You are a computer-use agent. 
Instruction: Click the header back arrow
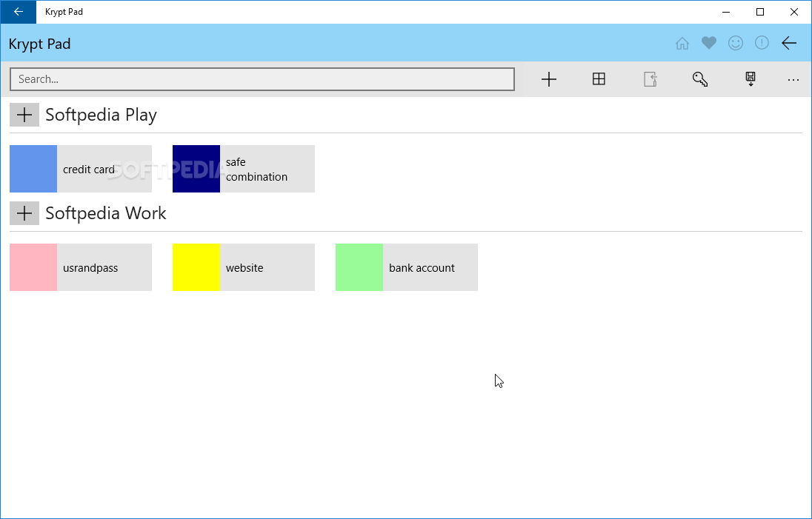tap(789, 43)
